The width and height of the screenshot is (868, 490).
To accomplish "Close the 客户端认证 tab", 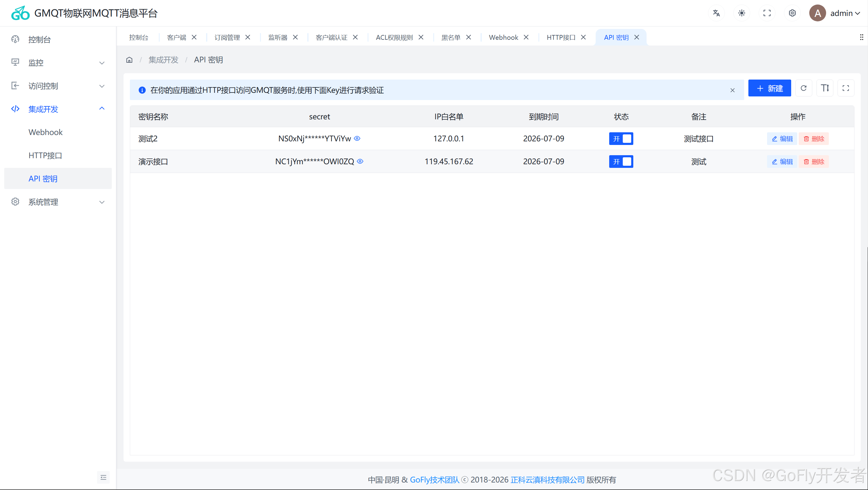I will point(355,37).
